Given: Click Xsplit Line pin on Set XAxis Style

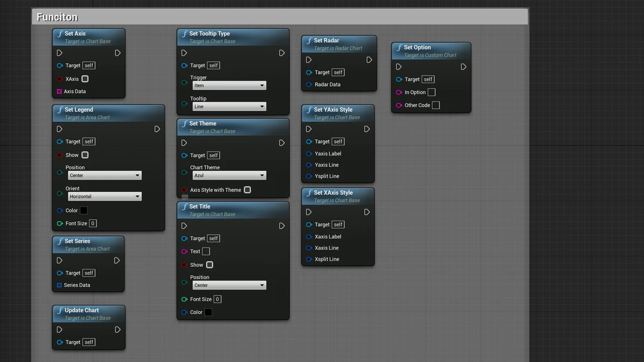Looking at the screenshot, I should (309, 259).
